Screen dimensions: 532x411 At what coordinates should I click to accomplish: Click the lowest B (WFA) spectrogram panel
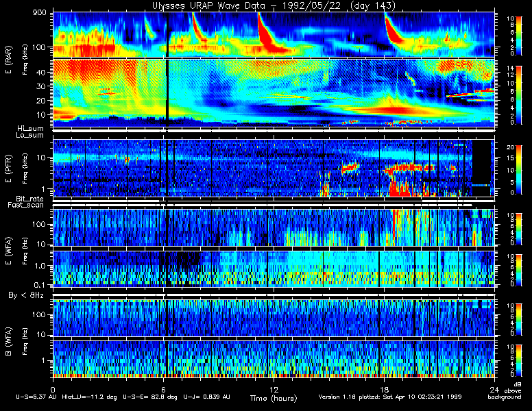tap(274, 359)
